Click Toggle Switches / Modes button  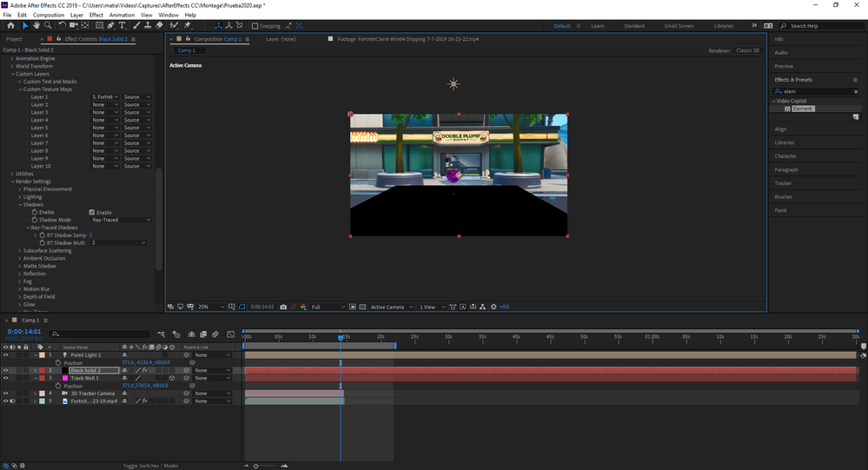[x=150, y=466]
